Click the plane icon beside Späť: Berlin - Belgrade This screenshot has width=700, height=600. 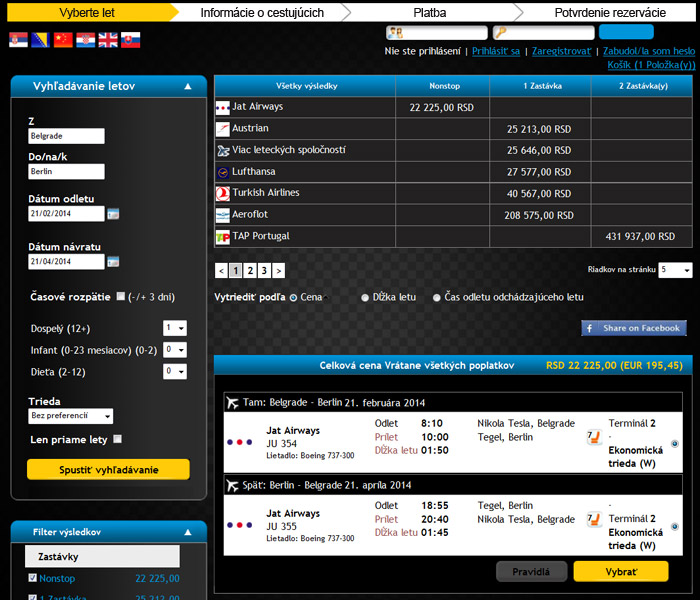point(233,485)
